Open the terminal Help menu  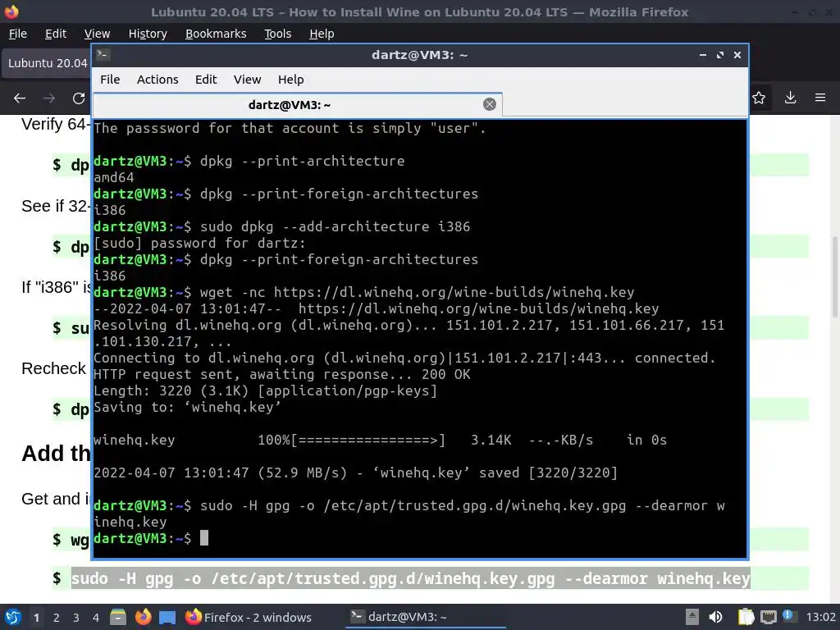(291, 80)
